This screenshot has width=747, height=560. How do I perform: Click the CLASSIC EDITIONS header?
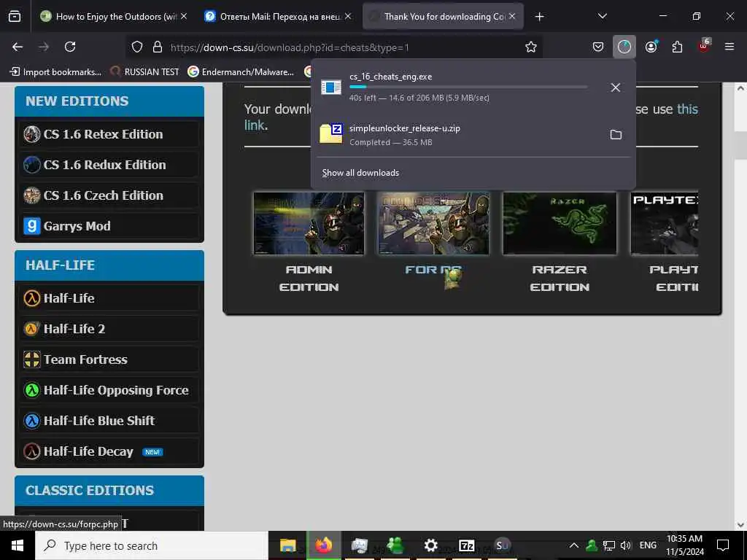pos(109,491)
